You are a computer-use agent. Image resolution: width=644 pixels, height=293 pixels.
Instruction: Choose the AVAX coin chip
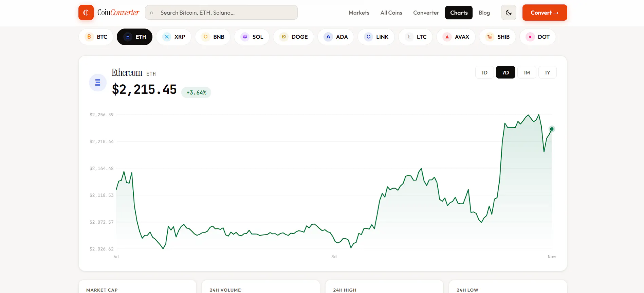[456, 37]
